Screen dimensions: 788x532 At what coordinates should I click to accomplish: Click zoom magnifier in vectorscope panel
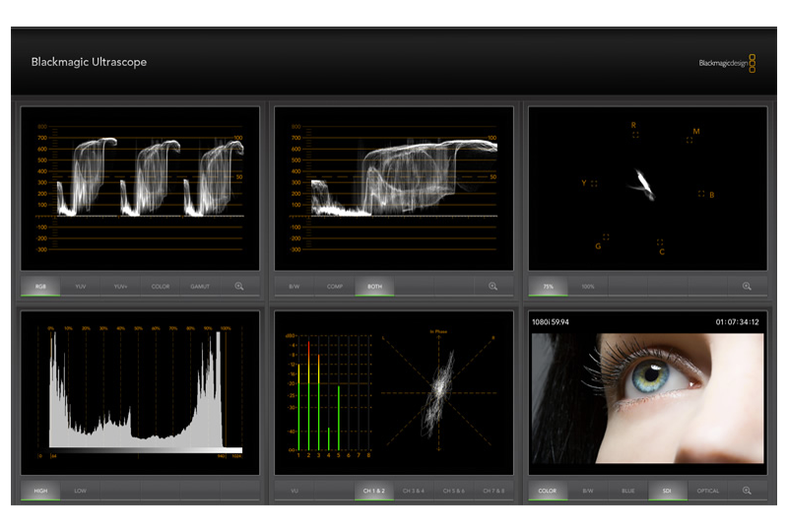(747, 287)
